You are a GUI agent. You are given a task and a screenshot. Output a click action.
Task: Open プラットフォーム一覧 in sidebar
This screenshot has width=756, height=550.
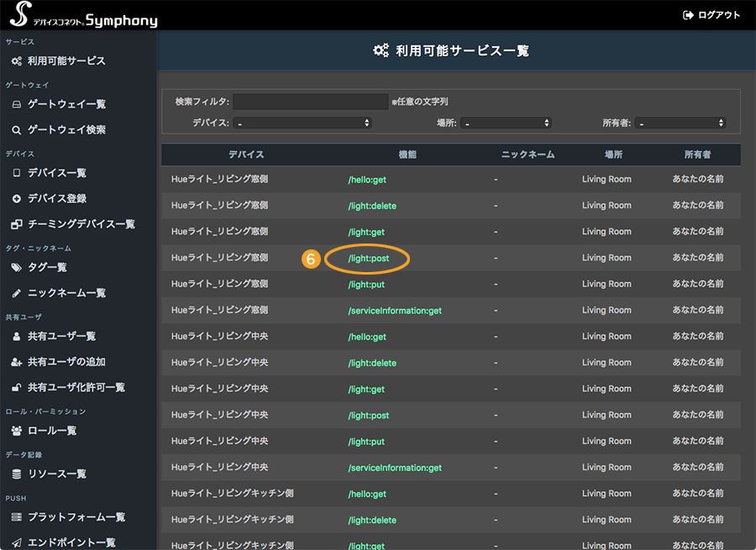click(76, 517)
